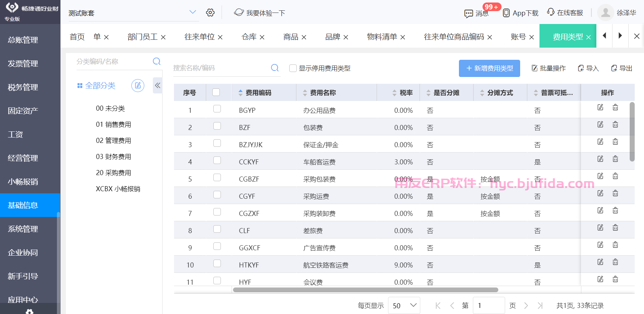Image resolution: width=644 pixels, height=314 pixels.
Task: Close the 品牌 tab
Action: pos(346,37)
